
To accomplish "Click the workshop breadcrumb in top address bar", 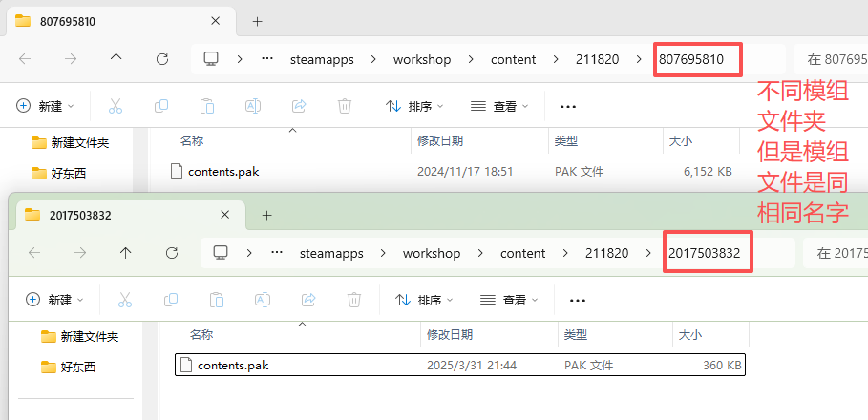I will pyautogui.click(x=421, y=59).
